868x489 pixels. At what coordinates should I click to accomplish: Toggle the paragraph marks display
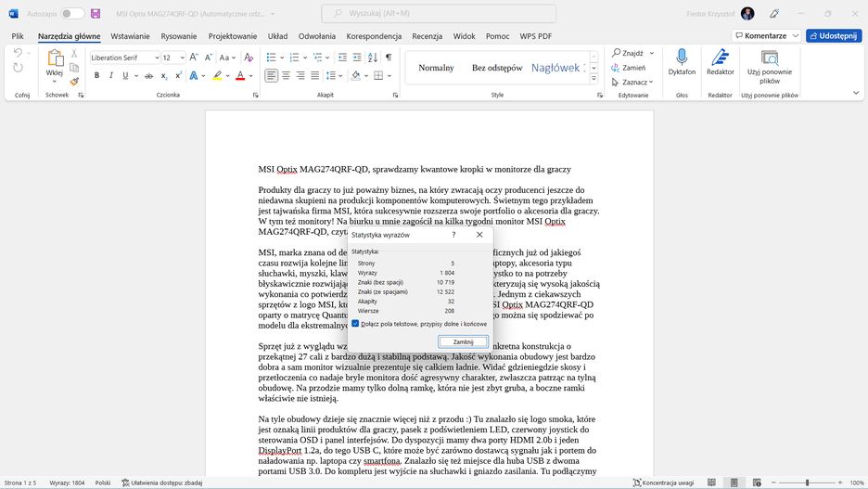click(389, 58)
